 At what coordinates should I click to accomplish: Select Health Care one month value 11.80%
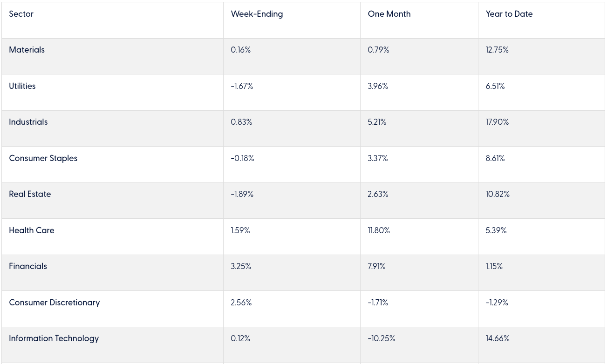pyautogui.click(x=379, y=230)
